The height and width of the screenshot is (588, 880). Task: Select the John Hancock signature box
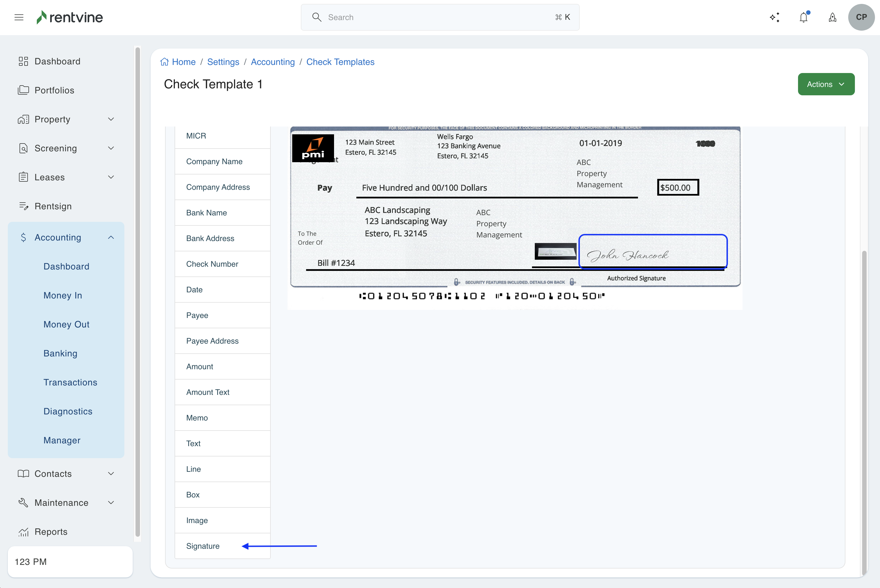pyautogui.click(x=653, y=251)
